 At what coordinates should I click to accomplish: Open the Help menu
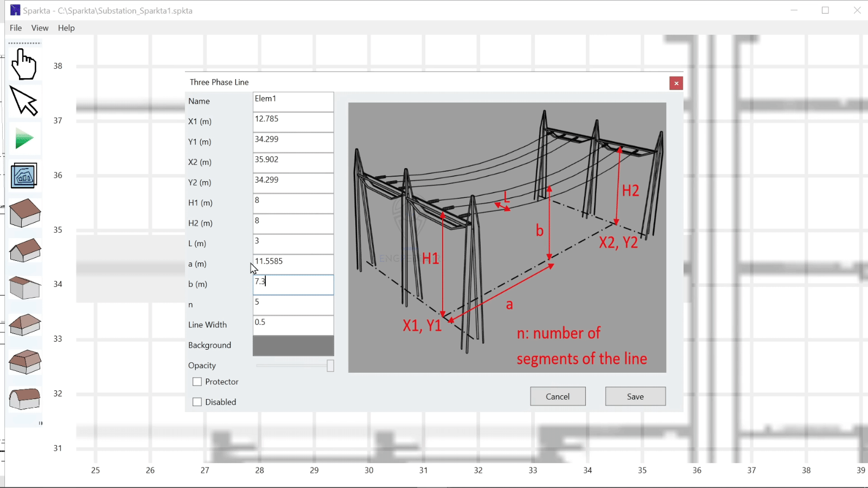(66, 28)
